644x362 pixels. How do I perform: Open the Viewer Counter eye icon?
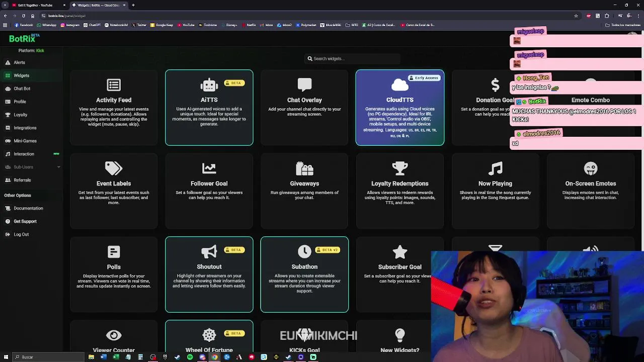pyautogui.click(x=114, y=335)
